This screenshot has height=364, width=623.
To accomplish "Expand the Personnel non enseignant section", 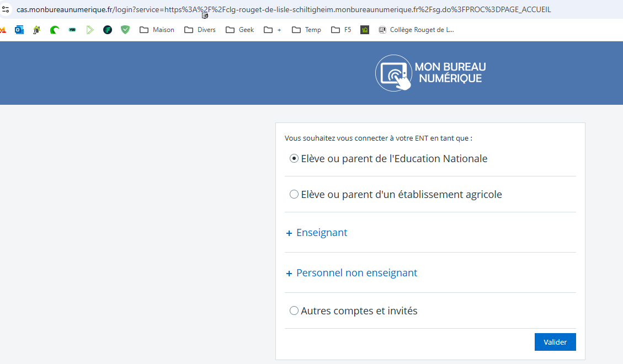I will pyautogui.click(x=352, y=273).
